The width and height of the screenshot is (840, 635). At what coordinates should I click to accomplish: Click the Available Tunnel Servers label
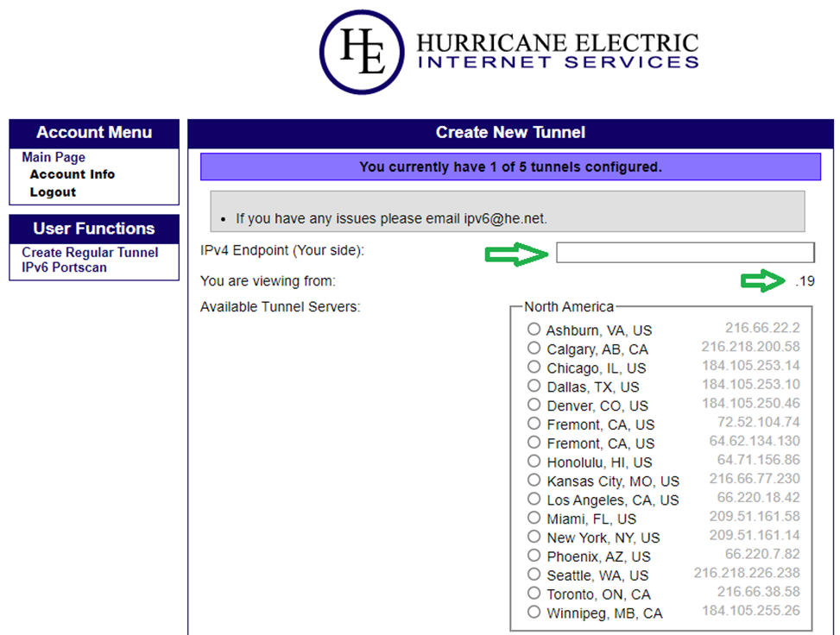click(x=281, y=307)
